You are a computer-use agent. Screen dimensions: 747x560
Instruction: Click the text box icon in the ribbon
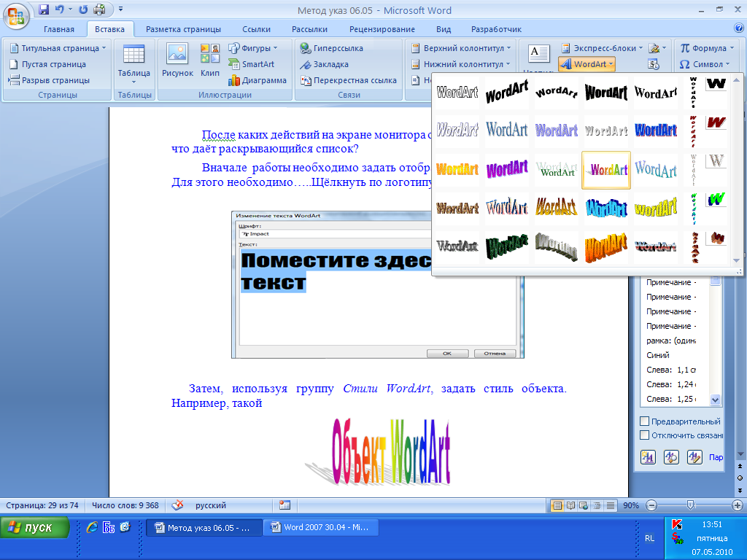539,54
